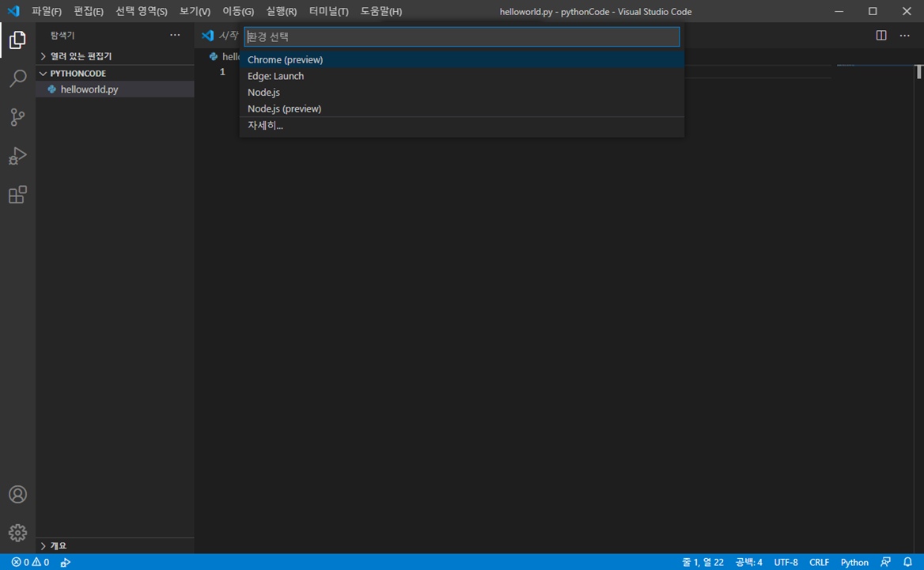Open the 이동(G) menu
Viewport: 924px width, 570px height.
point(238,11)
